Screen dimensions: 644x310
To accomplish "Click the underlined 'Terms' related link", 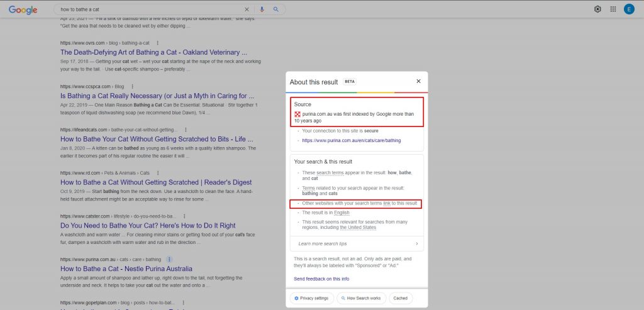I will click(x=308, y=188).
